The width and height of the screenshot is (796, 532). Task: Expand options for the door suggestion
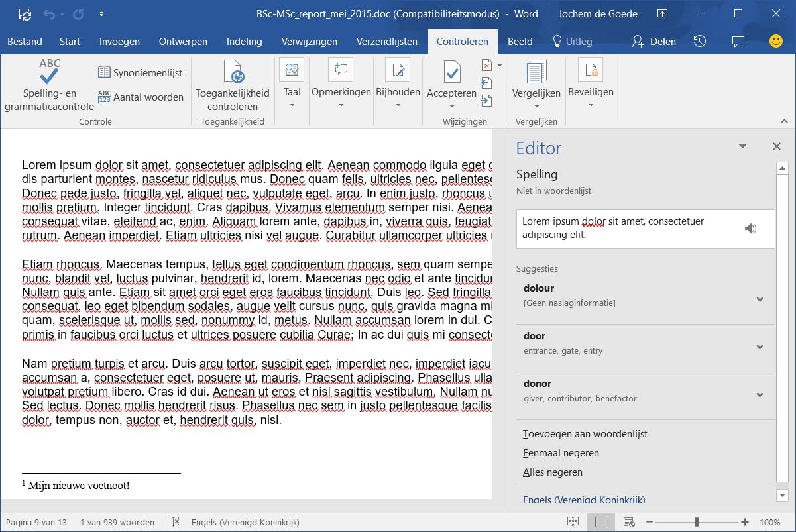tap(760, 347)
